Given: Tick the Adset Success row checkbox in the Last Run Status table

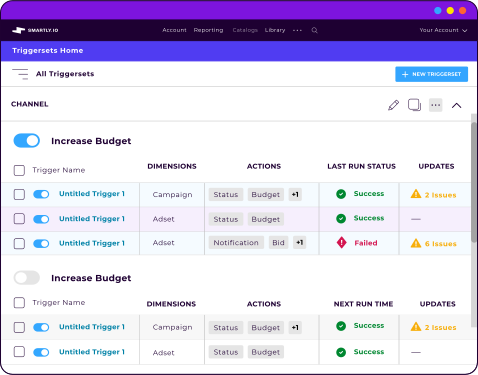Looking at the screenshot, I should pyautogui.click(x=19, y=219).
